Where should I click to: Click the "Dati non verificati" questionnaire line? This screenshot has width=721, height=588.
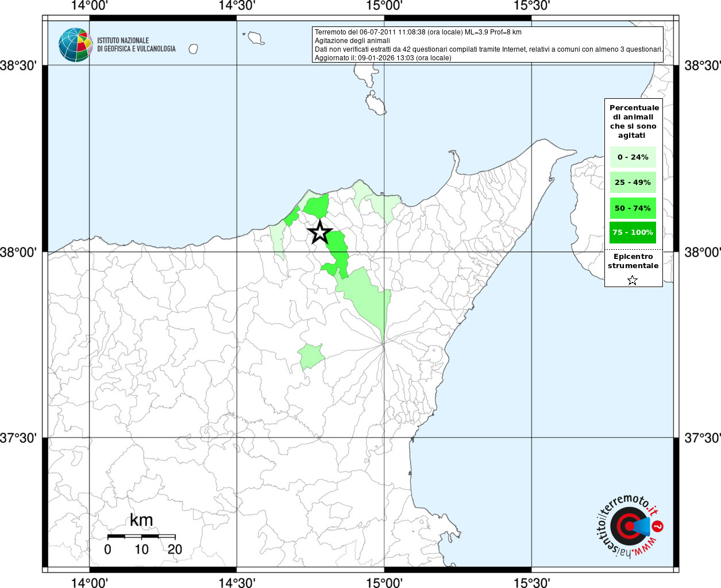488,49
